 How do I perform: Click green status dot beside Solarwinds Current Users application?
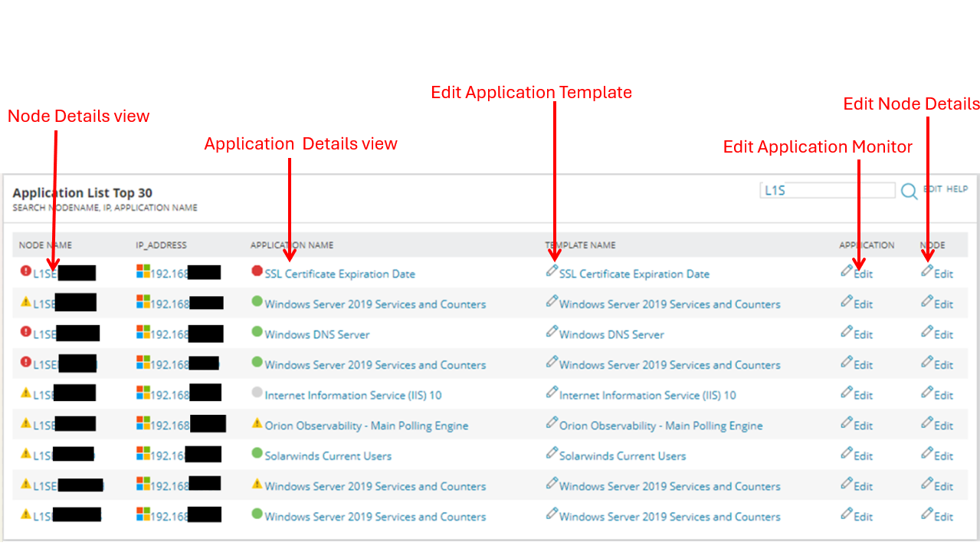click(x=257, y=452)
